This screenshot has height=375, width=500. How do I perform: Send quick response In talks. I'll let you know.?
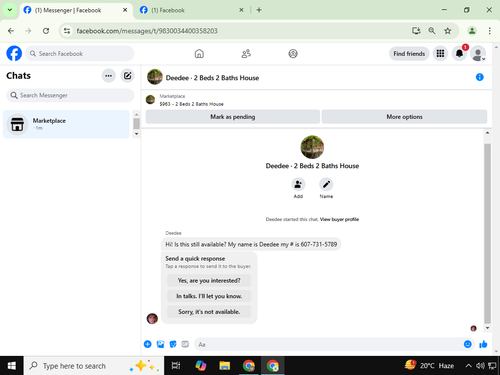pos(209,296)
